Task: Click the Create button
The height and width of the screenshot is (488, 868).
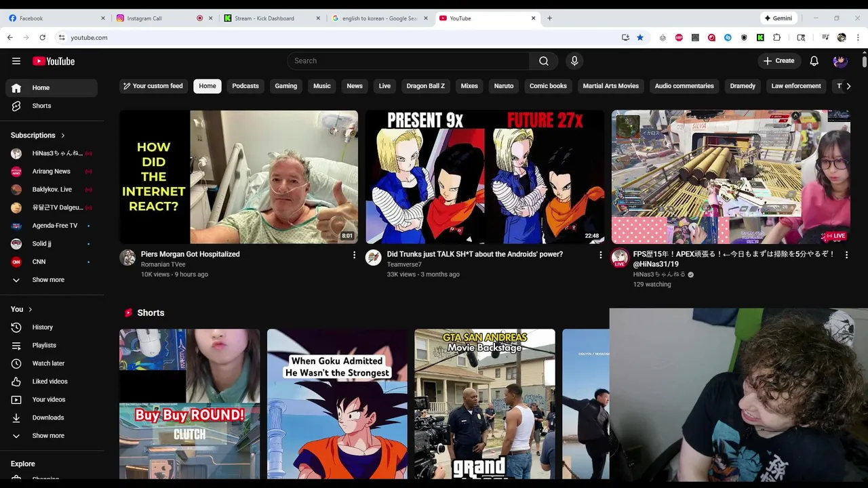Action: pos(779,61)
